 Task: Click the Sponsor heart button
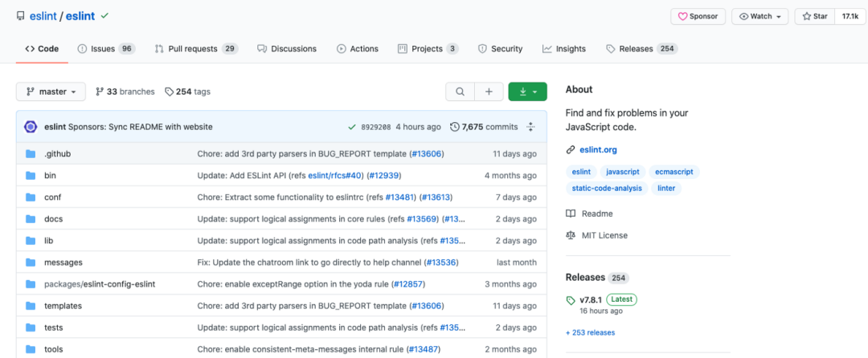(698, 16)
